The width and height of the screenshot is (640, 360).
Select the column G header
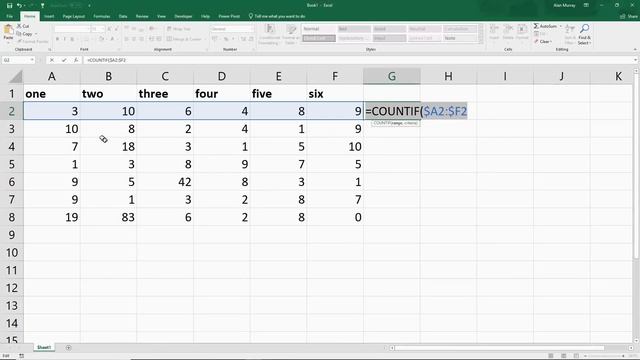pos(392,76)
